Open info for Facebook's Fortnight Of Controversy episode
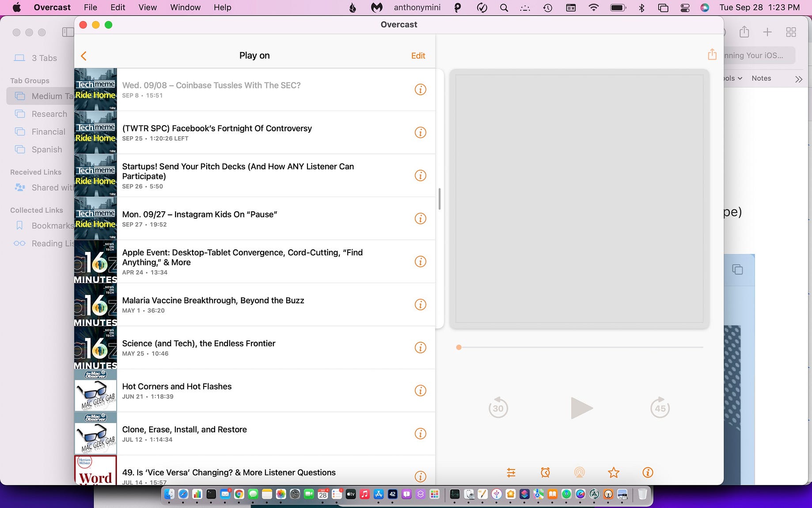The image size is (812, 508). [x=420, y=133]
